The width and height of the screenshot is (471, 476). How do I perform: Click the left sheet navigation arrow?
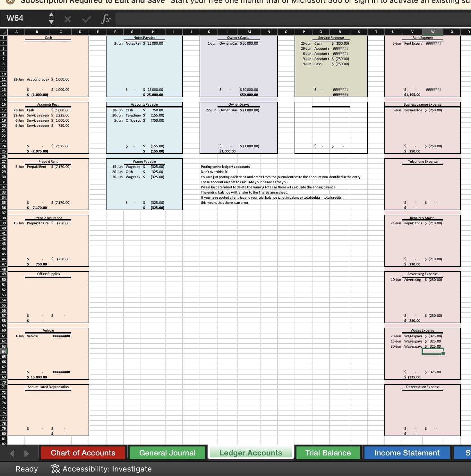coord(12,453)
